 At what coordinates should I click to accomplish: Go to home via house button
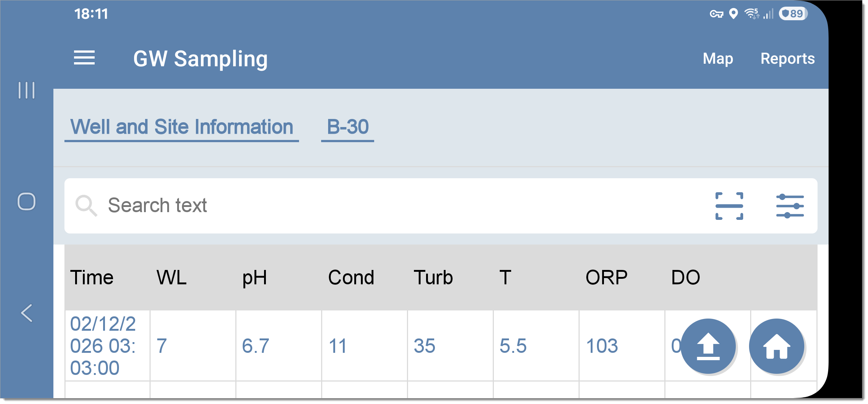click(776, 346)
